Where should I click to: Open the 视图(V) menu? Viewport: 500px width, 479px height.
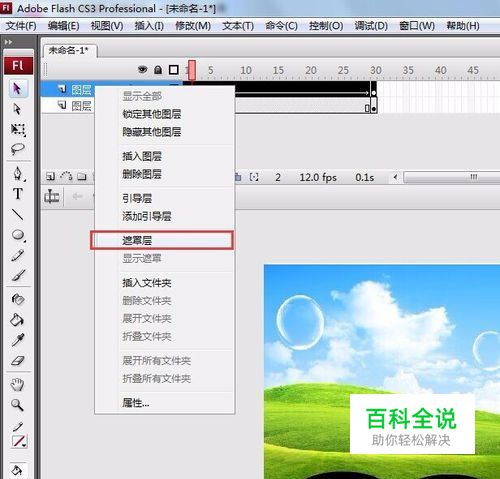coord(107,26)
